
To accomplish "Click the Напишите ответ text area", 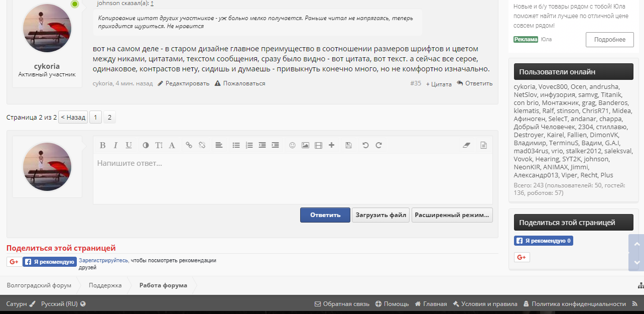I will coord(292,178).
